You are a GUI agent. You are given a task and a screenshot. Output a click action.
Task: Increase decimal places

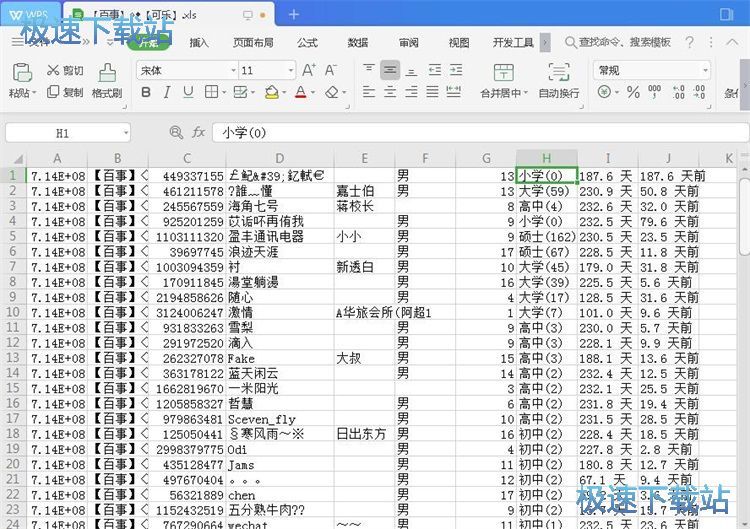point(678,92)
